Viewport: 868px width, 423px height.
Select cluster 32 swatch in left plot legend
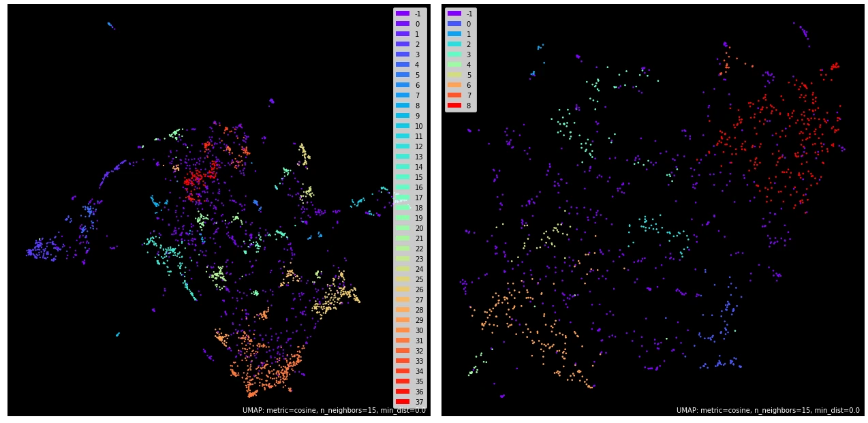(403, 351)
